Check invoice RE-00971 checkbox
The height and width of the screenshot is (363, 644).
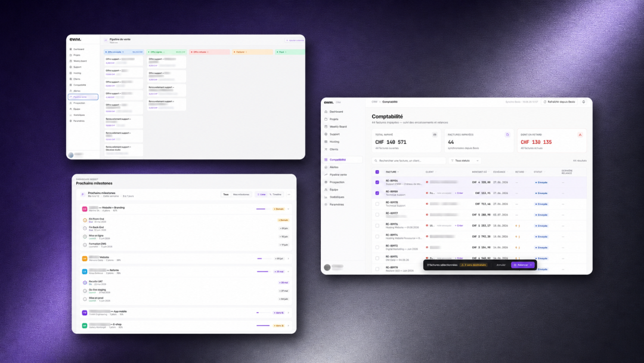pos(377,258)
